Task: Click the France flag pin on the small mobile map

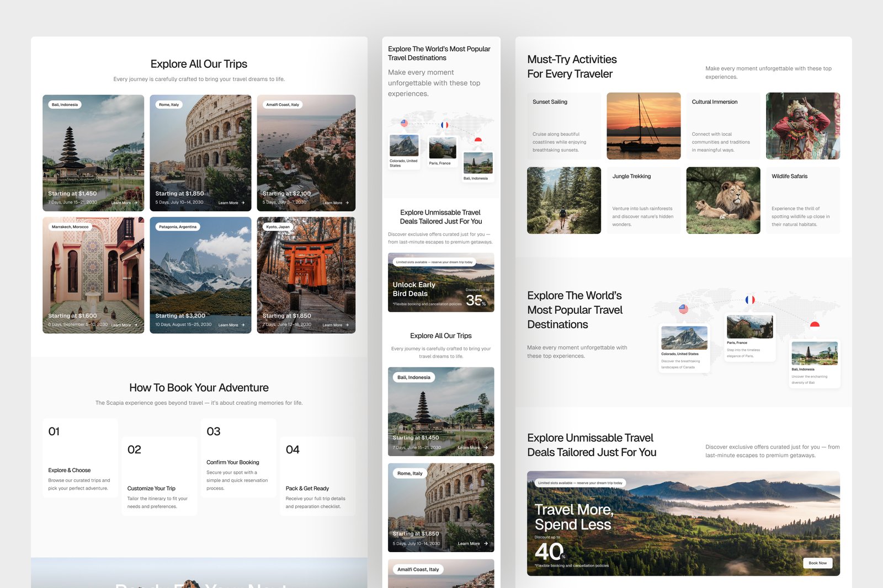Action: pyautogui.click(x=444, y=125)
